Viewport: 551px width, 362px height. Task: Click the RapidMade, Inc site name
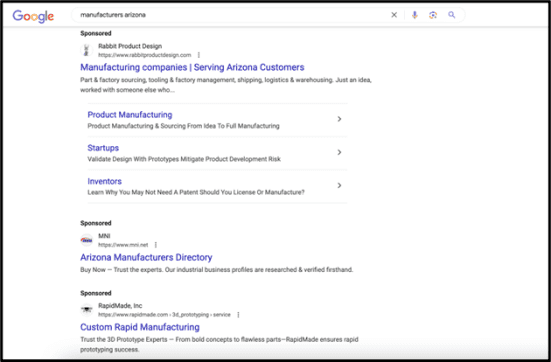pos(120,305)
